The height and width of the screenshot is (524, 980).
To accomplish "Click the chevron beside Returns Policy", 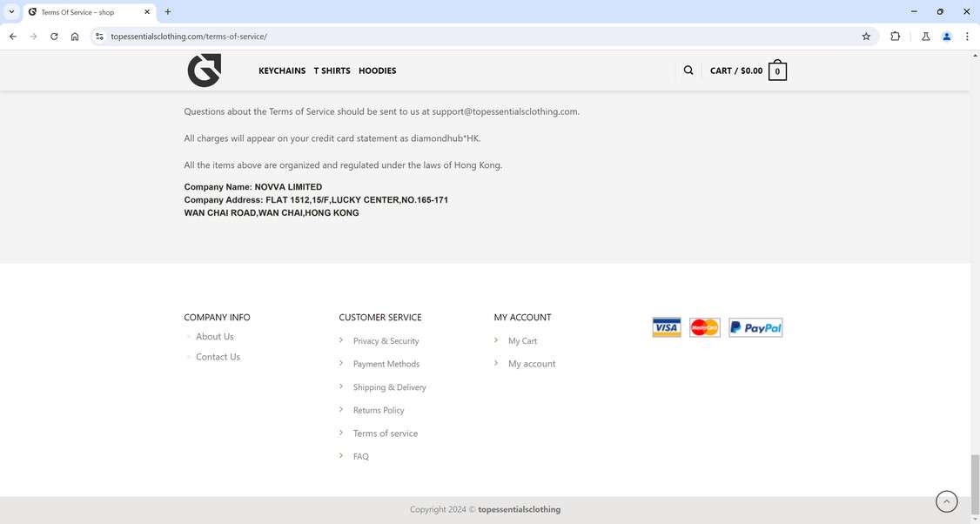I will coord(341,410).
